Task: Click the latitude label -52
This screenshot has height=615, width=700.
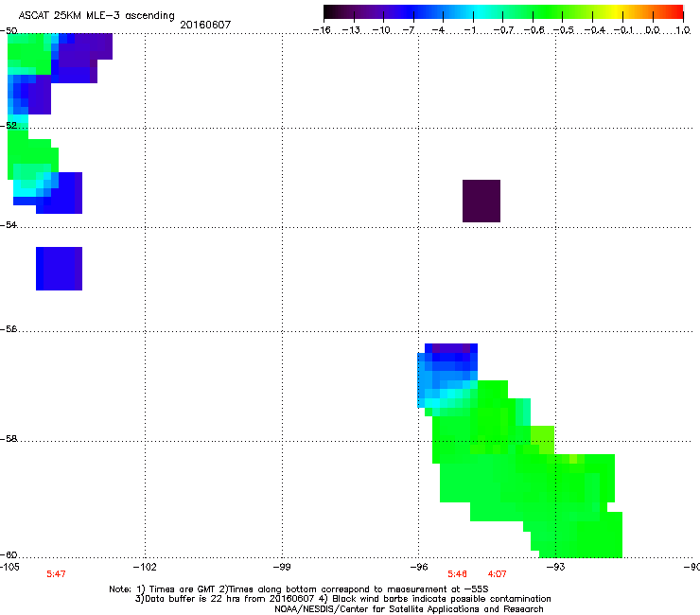Action: coord(9,126)
